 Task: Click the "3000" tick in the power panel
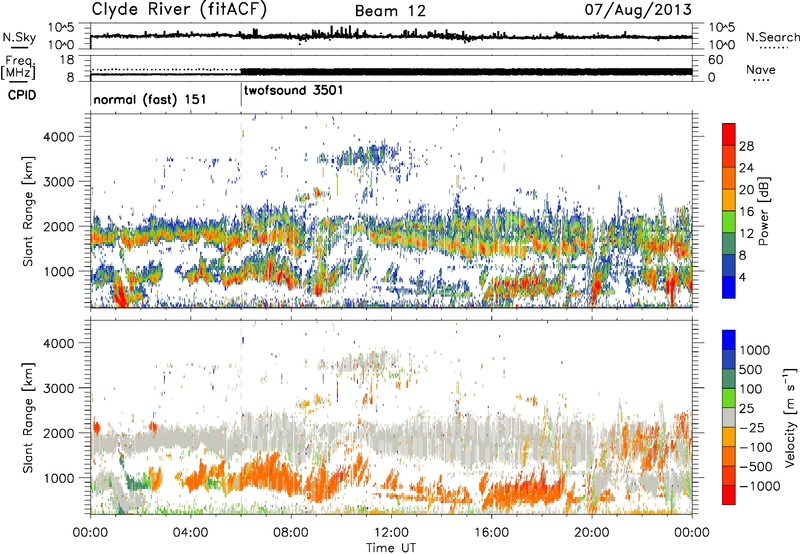(59, 182)
